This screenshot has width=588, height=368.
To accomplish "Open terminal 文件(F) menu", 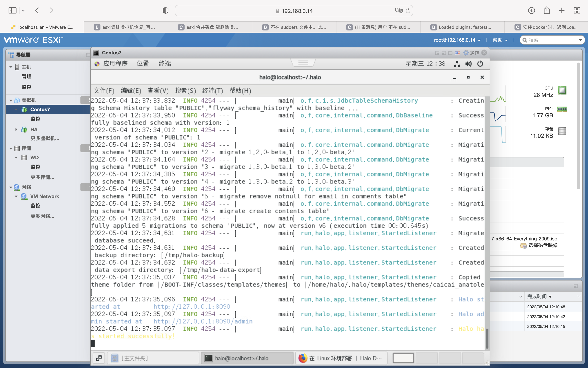I will coord(104,91).
